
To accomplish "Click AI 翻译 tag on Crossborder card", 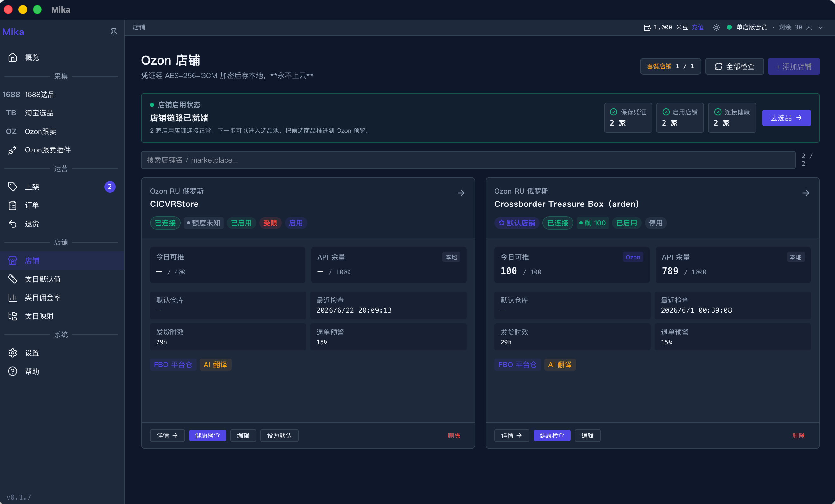I will [x=560, y=365].
